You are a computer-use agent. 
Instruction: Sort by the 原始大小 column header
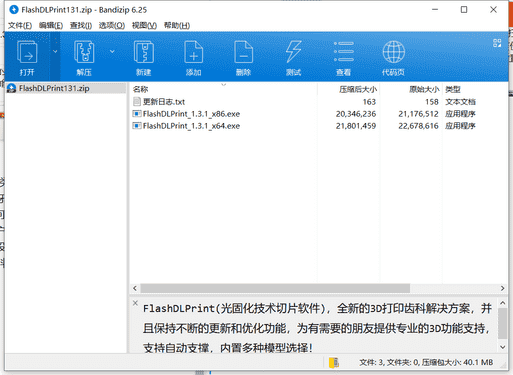411,89
